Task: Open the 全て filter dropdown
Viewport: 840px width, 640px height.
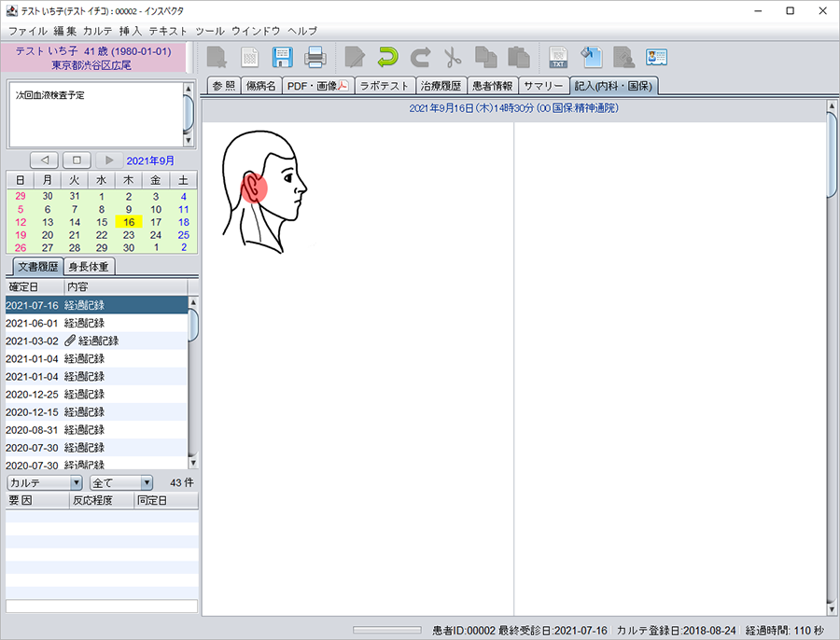Action: pyautogui.click(x=120, y=482)
